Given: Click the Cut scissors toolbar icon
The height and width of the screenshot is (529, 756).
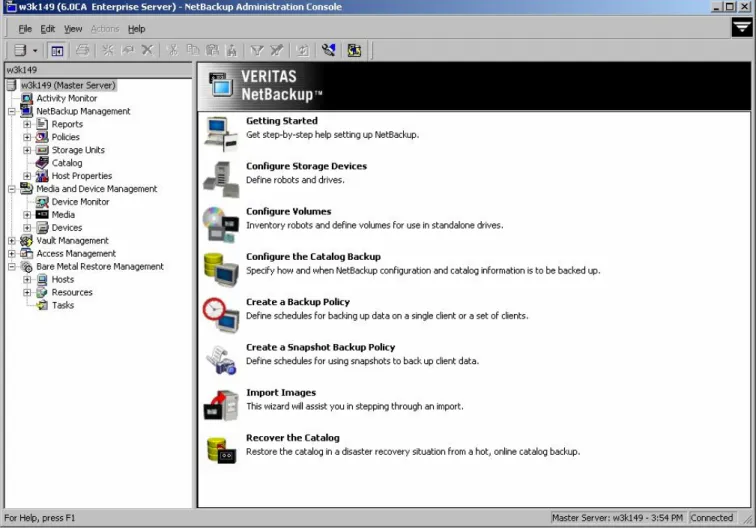Looking at the screenshot, I should click(x=173, y=50).
